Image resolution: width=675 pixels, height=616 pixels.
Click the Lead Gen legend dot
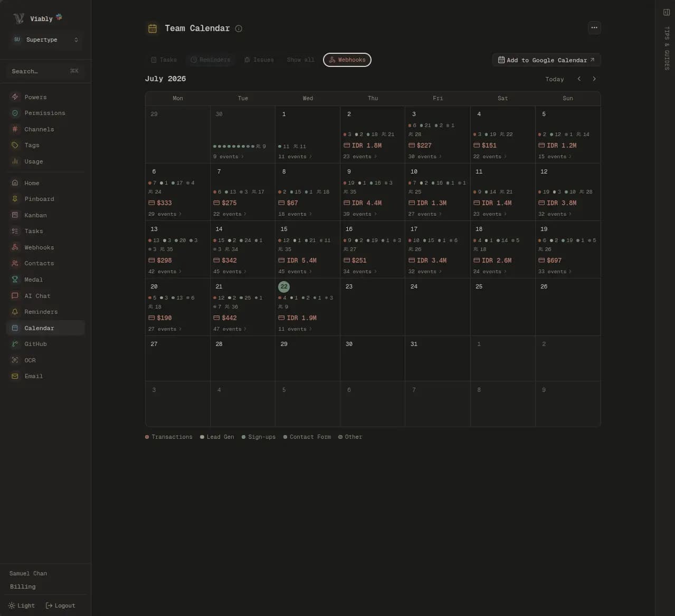click(202, 437)
